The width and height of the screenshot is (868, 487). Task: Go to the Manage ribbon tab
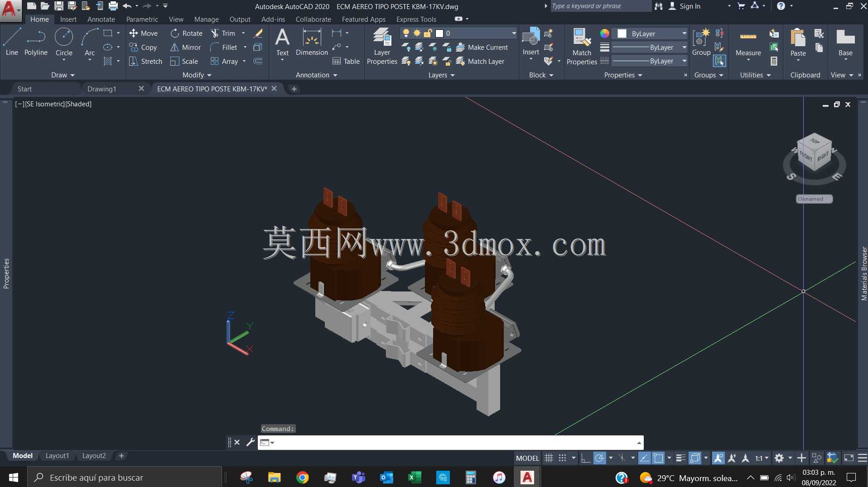point(207,19)
